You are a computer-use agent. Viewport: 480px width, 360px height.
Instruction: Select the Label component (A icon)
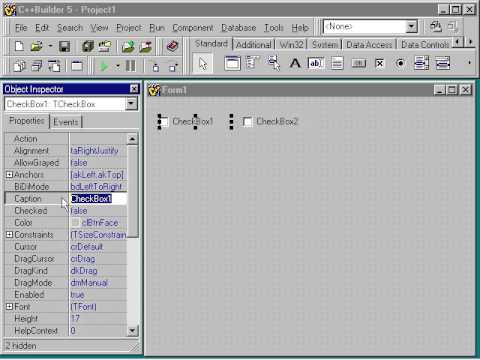(295, 63)
